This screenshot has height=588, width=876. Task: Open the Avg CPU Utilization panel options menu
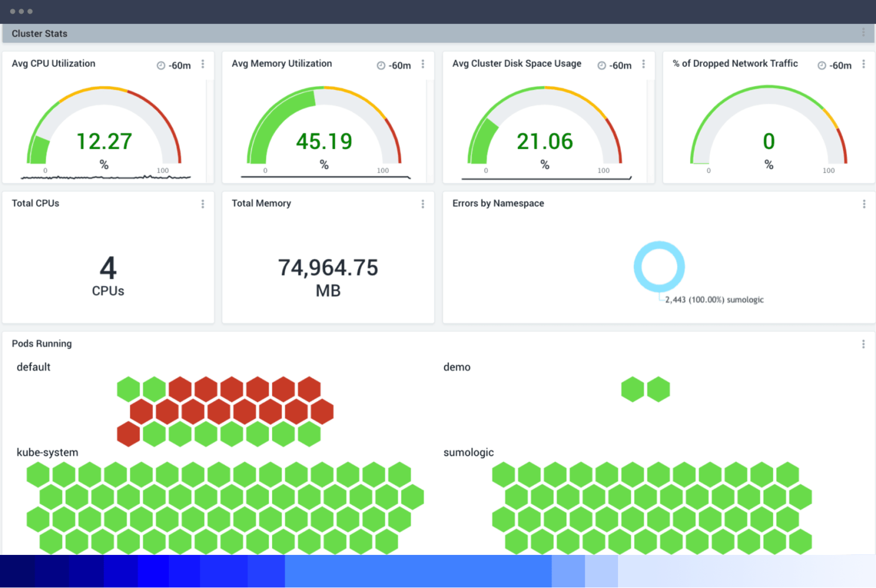(202, 64)
